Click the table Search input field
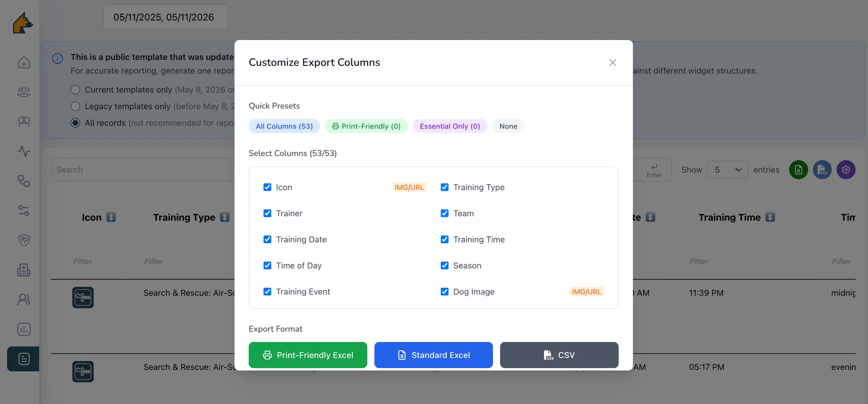This screenshot has height=404, width=868. tap(143, 170)
